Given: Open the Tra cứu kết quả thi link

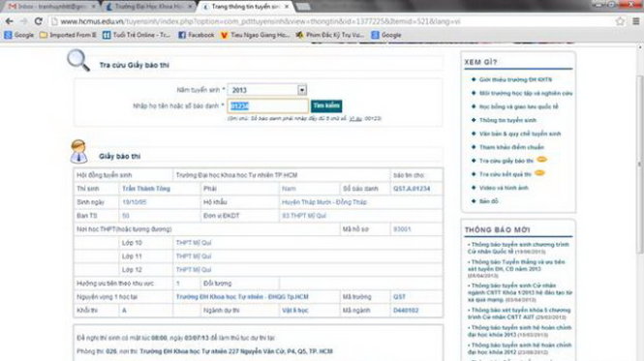Looking at the screenshot, I should 505,174.
